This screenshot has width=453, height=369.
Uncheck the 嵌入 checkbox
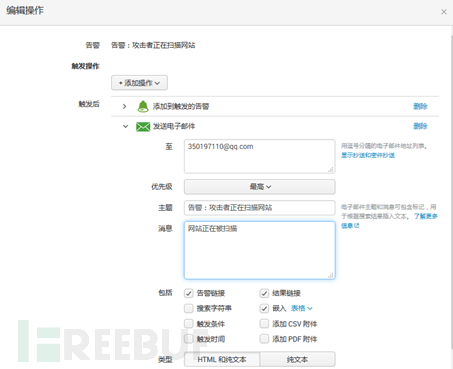click(264, 308)
